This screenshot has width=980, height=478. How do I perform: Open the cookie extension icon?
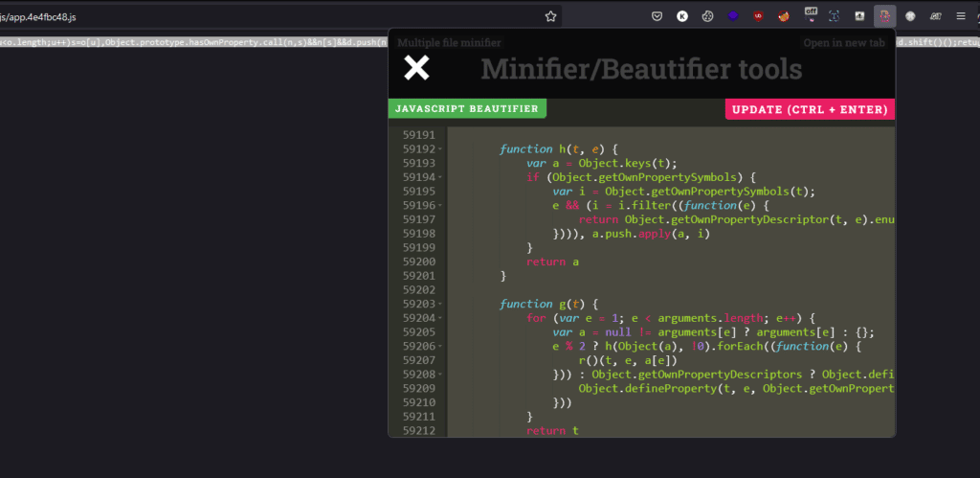(707, 16)
